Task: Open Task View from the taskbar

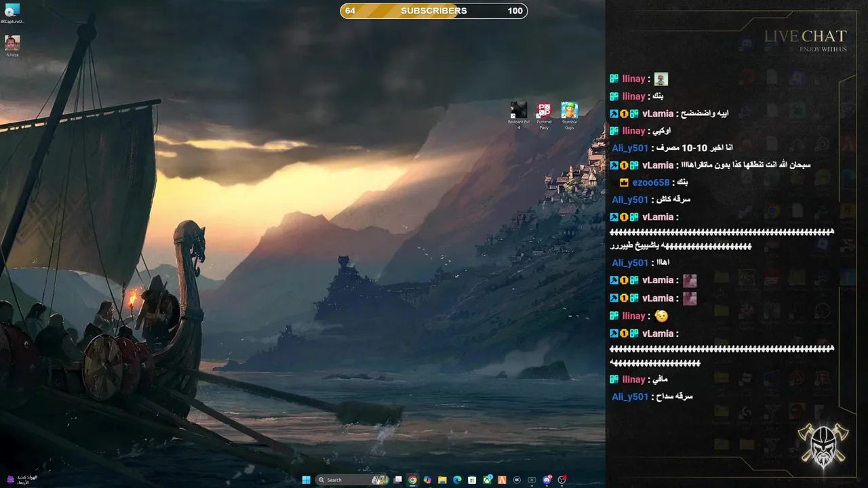Action: coord(397,480)
